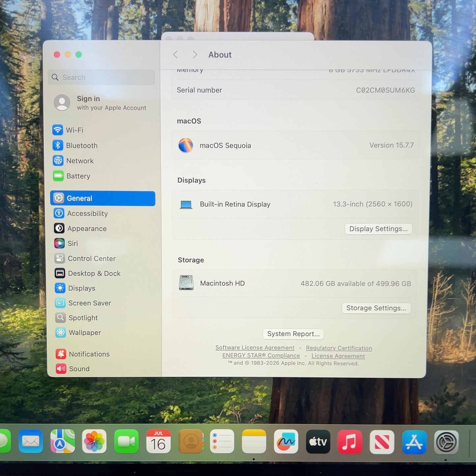
Task: Click the Storage section heading
Action: [191, 260]
